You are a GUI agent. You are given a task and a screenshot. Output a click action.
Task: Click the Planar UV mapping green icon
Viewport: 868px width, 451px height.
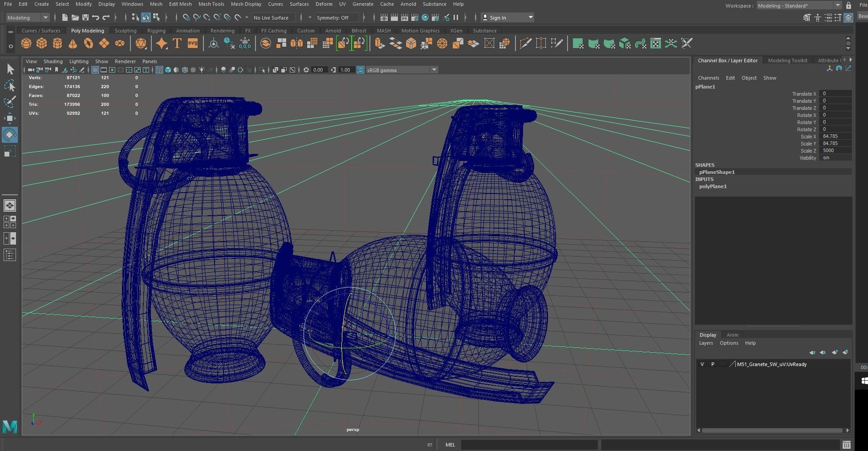point(578,44)
